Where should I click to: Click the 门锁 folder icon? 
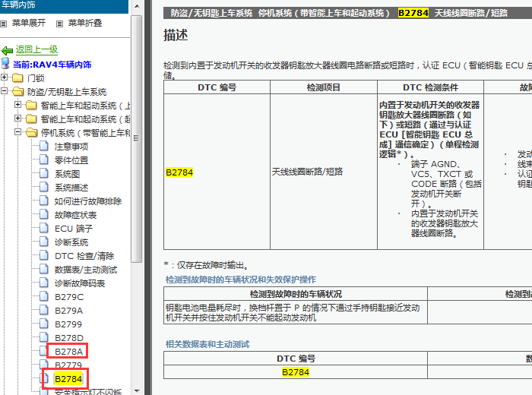[x=17, y=78]
